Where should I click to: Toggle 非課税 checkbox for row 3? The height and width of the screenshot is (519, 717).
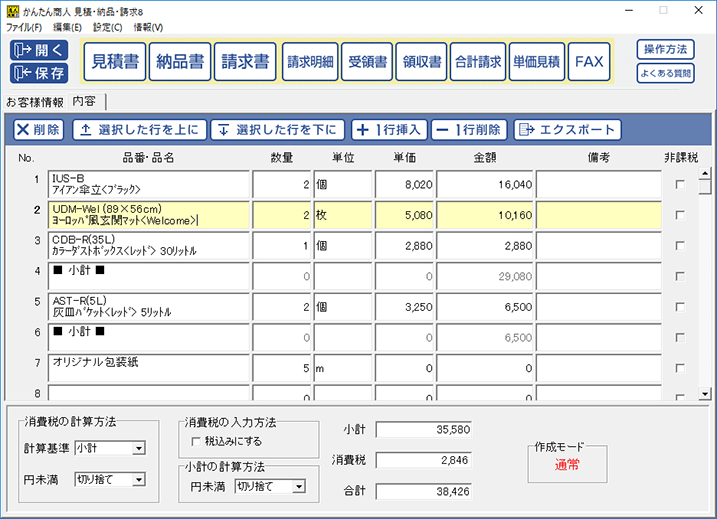pos(681,244)
